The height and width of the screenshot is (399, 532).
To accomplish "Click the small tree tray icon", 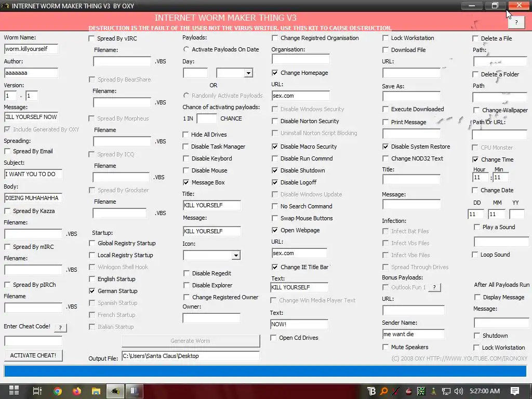I will (x=434, y=391).
